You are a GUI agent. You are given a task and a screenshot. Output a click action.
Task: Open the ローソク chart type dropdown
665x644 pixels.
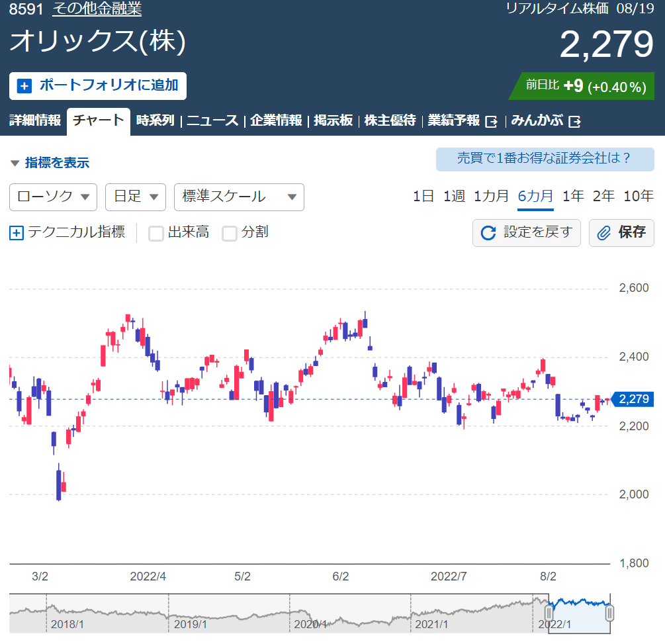point(54,197)
